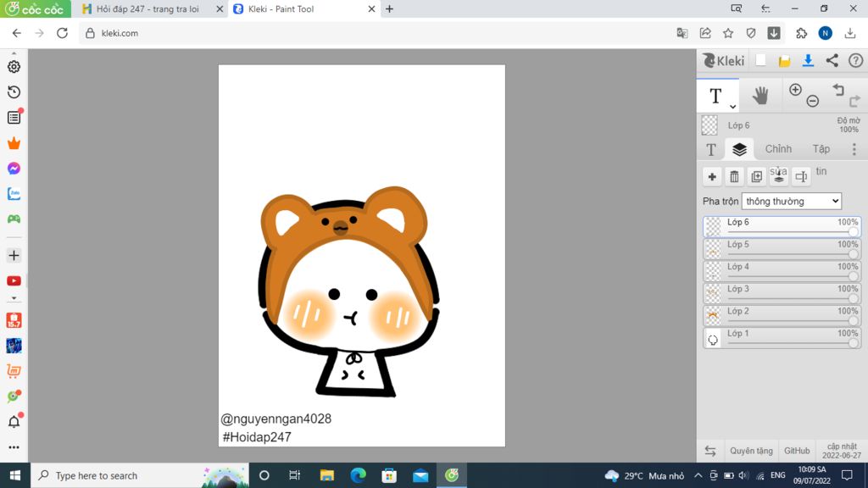Screen dimensions: 868x488
Task: Select layer Lớp 3
Action: point(782,293)
